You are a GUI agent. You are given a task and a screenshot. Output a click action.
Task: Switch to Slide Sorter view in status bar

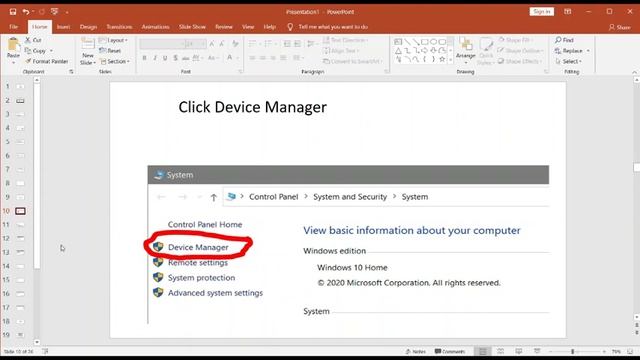[x=501, y=351]
